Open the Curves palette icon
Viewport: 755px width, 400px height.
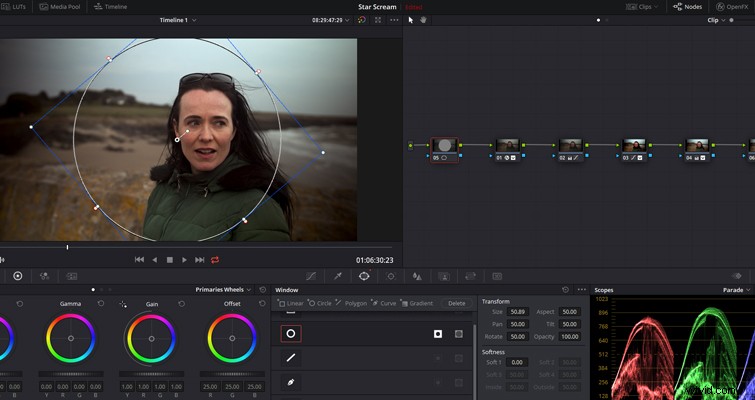click(x=311, y=276)
